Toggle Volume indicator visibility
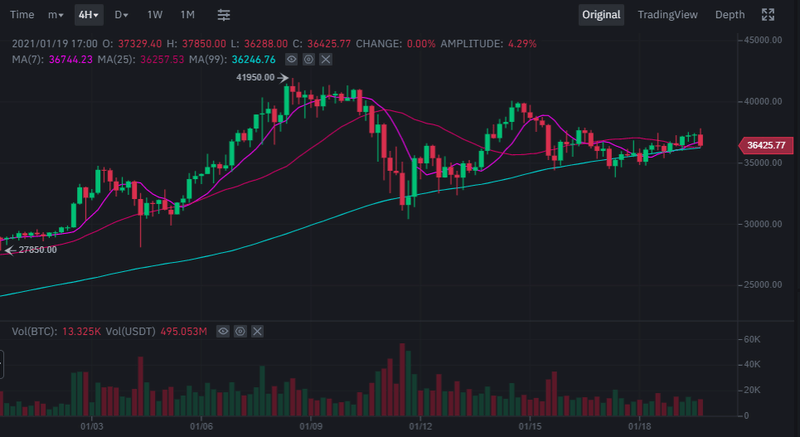 click(x=224, y=331)
